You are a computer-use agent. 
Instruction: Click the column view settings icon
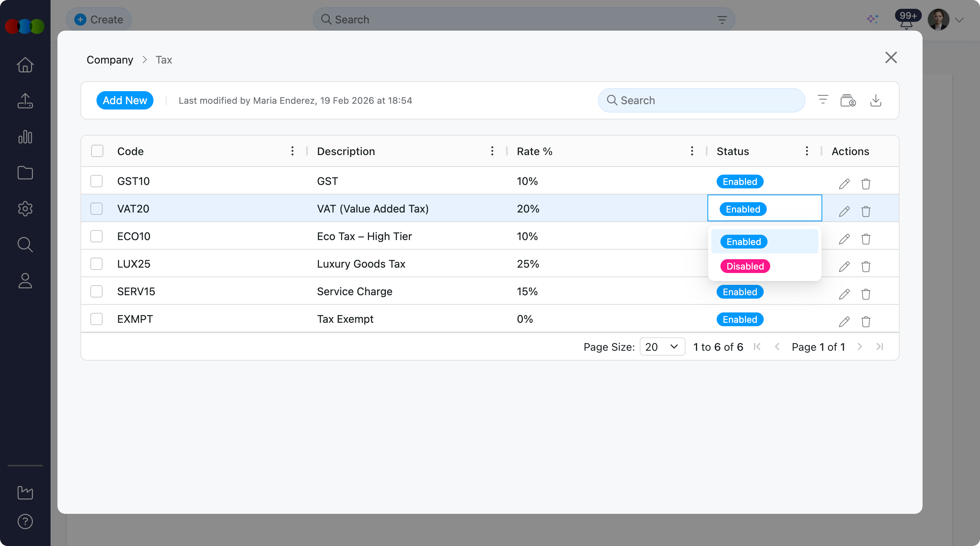(848, 100)
